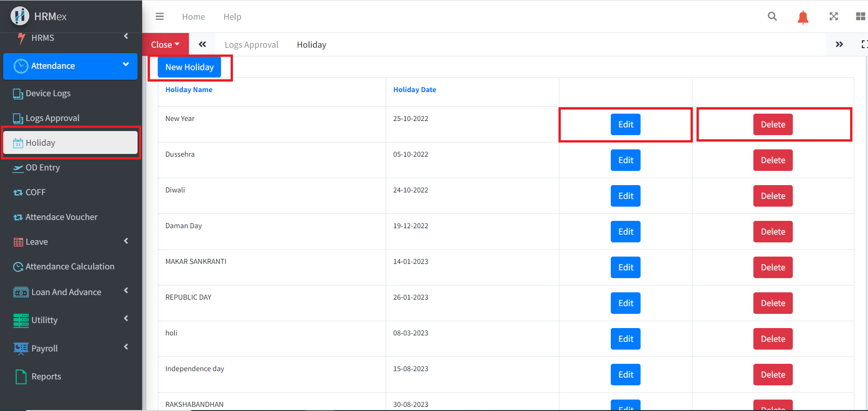Open the Close dropdown menu
Screen dimensions: 868x411
(165, 44)
